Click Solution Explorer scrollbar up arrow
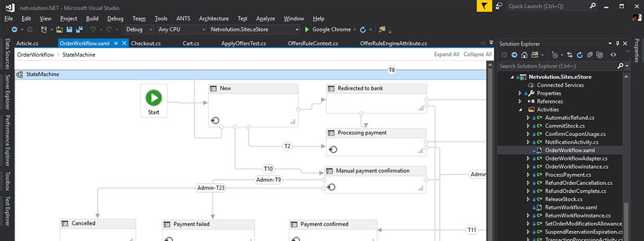Viewport: 644px width, 241px height. tap(626, 77)
